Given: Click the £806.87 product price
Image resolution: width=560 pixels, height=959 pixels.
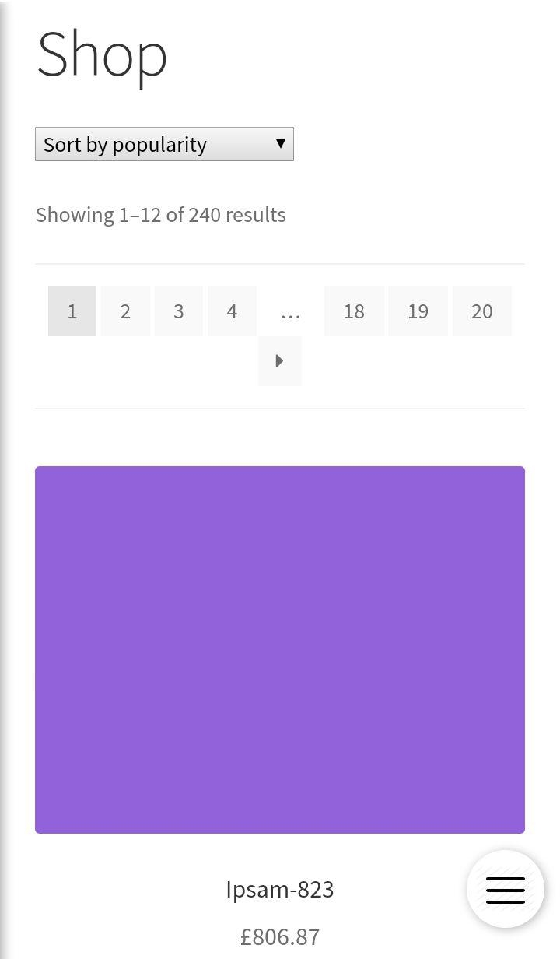Looking at the screenshot, I should [280, 936].
